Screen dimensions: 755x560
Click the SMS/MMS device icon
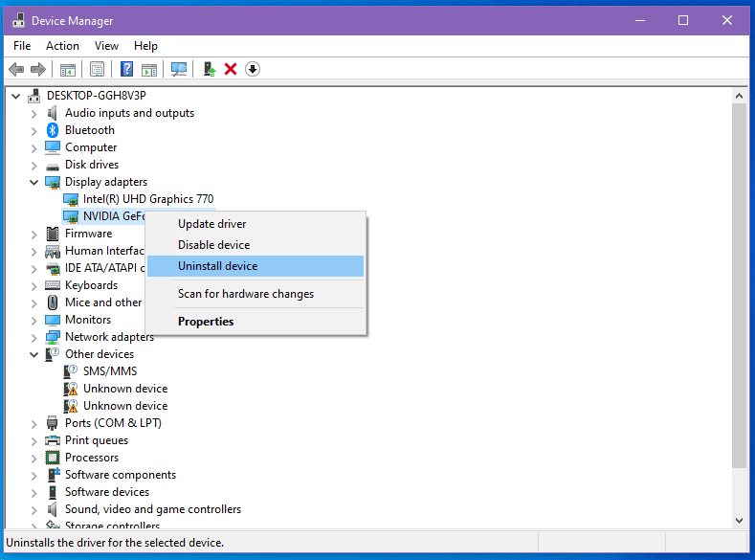pyautogui.click(x=71, y=371)
